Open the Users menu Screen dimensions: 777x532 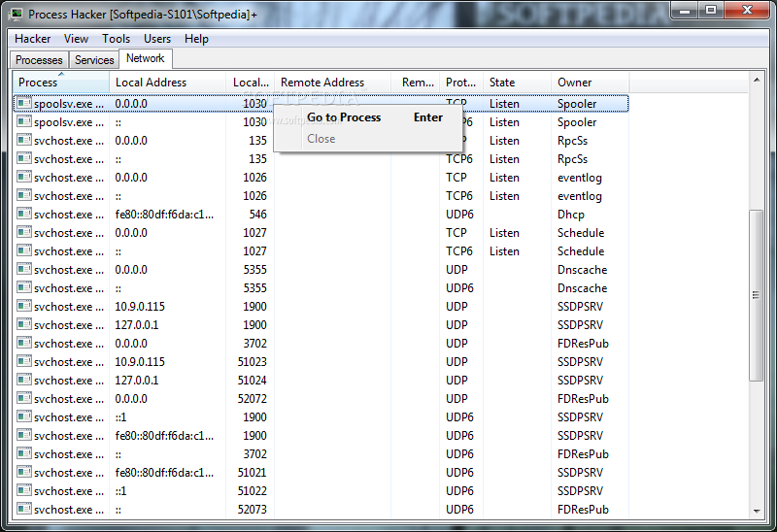tap(157, 39)
